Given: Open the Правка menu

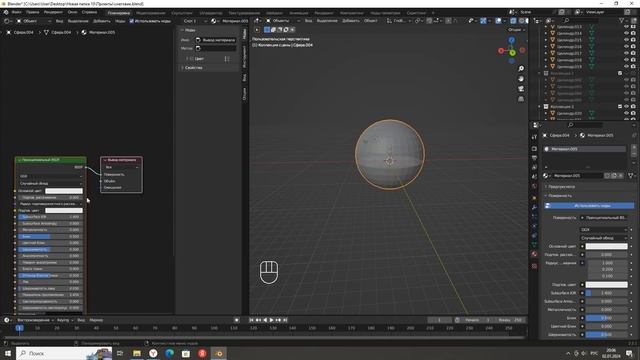Looking at the screenshot, I should pos(32,12).
